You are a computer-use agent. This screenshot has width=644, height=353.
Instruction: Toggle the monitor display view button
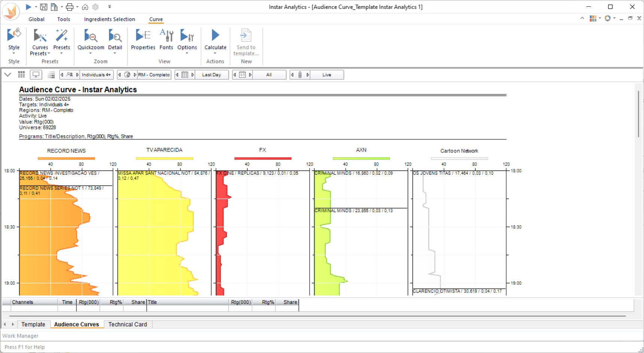[36, 75]
